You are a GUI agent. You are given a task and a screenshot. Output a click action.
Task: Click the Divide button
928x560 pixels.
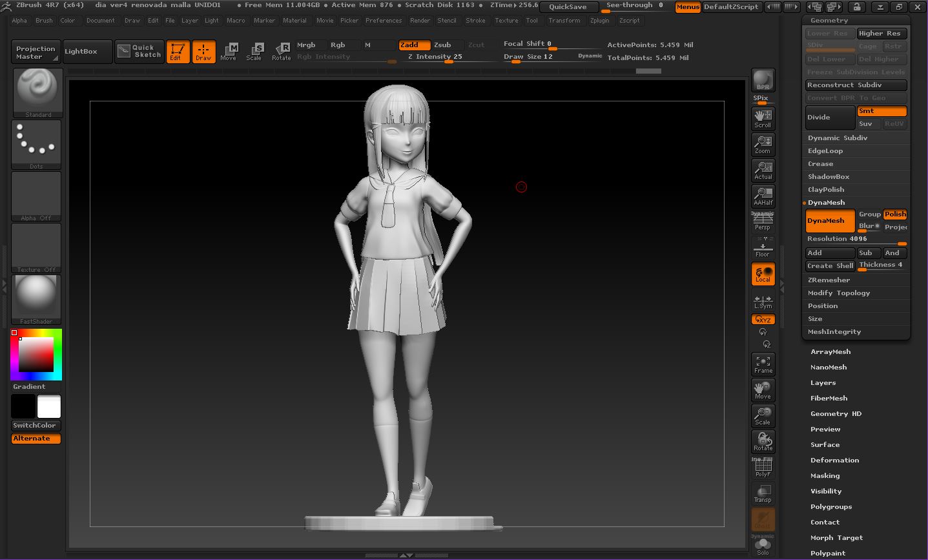(830, 118)
